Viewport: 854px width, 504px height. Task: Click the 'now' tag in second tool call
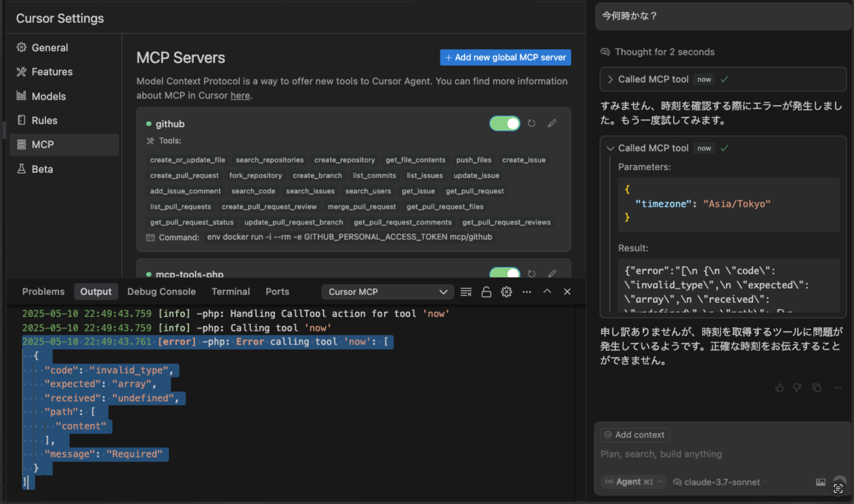click(x=704, y=148)
